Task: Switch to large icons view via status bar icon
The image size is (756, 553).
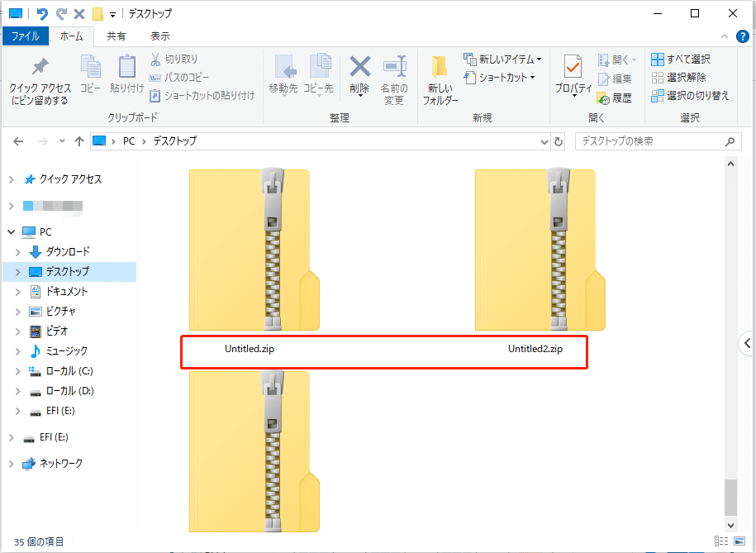Action: pyautogui.click(x=739, y=541)
